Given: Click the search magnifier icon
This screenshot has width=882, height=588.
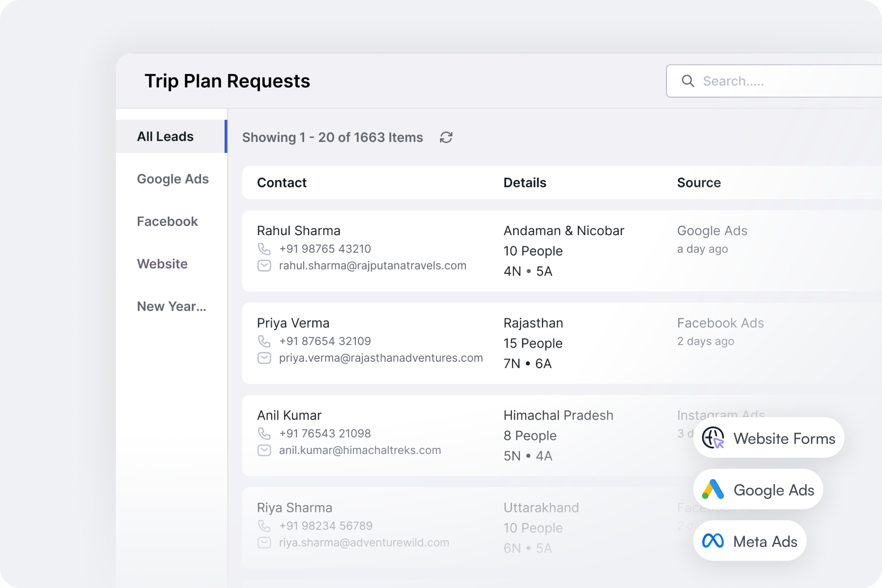Looking at the screenshot, I should coord(689,81).
